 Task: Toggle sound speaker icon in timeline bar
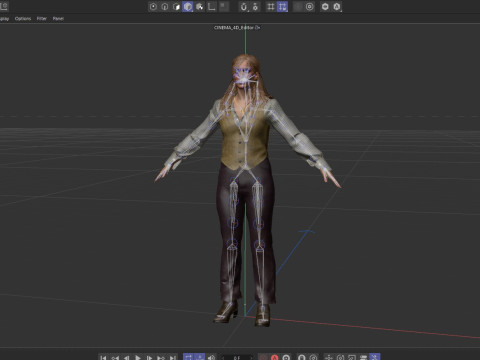tap(211, 358)
